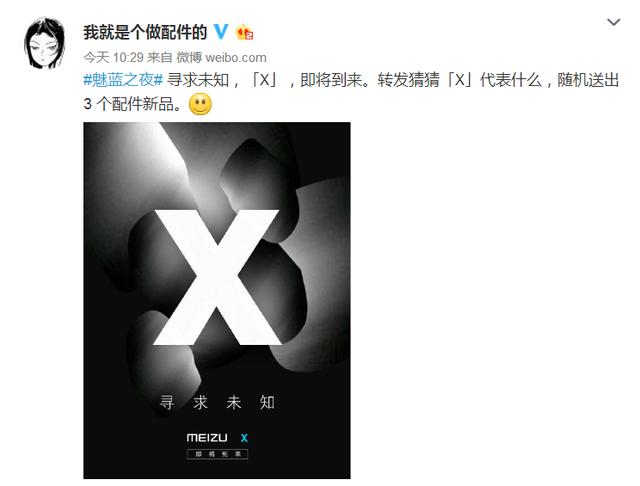Click the 随机送出 text in the post

tap(588, 80)
